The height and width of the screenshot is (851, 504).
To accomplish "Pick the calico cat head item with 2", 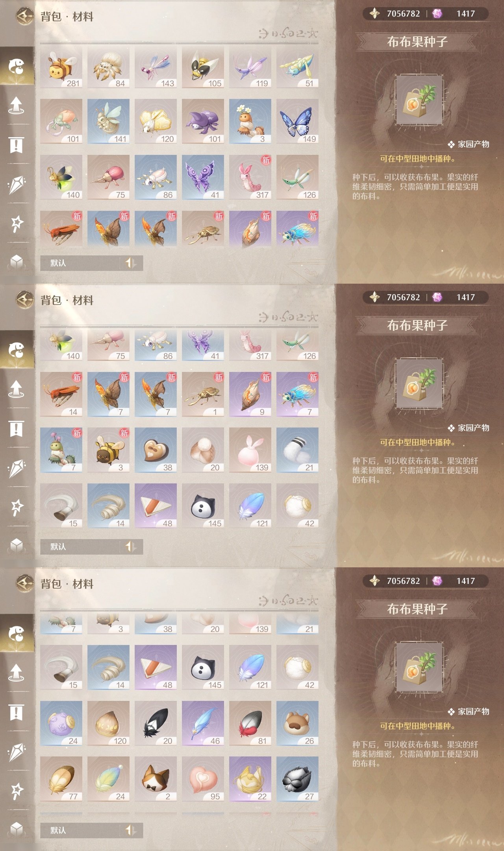I will pos(156,779).
